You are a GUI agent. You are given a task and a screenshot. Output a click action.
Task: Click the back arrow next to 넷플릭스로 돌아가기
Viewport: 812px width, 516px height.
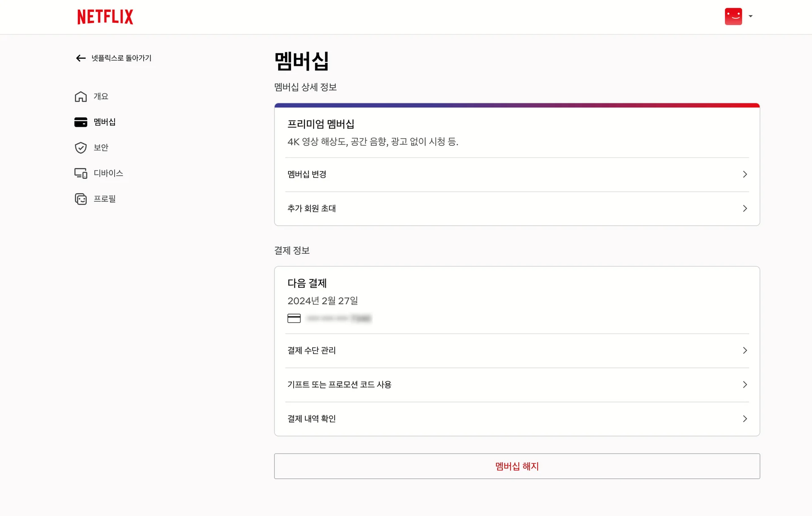[80, 58]
